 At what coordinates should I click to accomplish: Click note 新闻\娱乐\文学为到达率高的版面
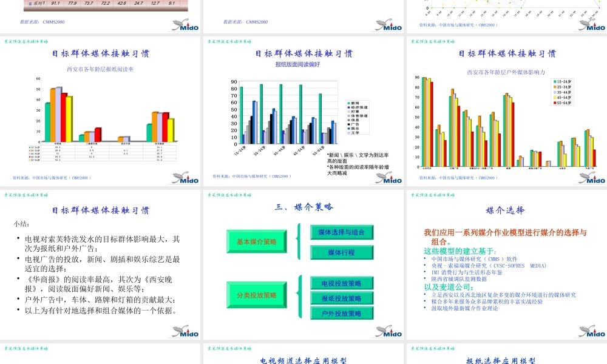point(358,158)
